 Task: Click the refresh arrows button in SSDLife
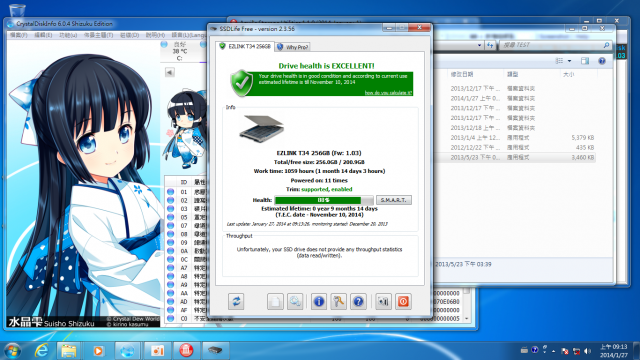(236, 302)
